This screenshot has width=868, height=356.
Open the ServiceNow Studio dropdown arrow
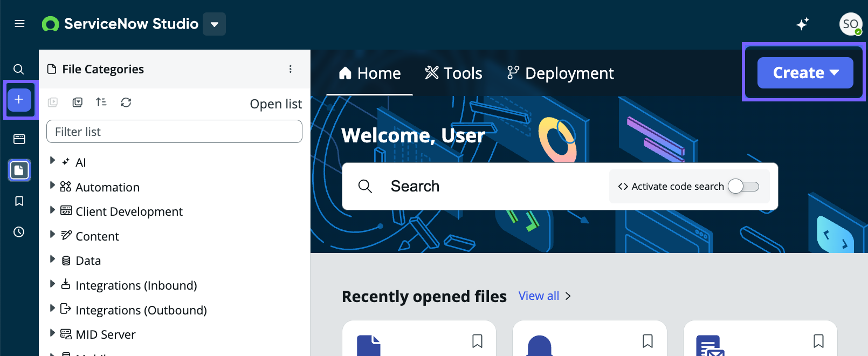214,24
